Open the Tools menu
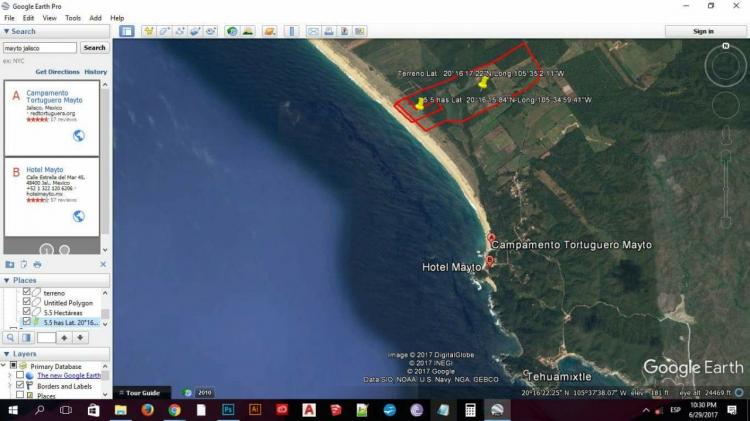The height and width of the screenshot is (421, 750). [73, 18]
